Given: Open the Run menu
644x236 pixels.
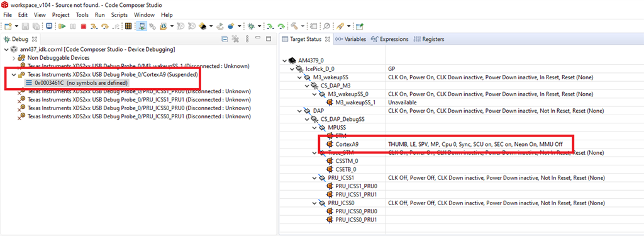Looking at the screenshot, I should (100, 15).
